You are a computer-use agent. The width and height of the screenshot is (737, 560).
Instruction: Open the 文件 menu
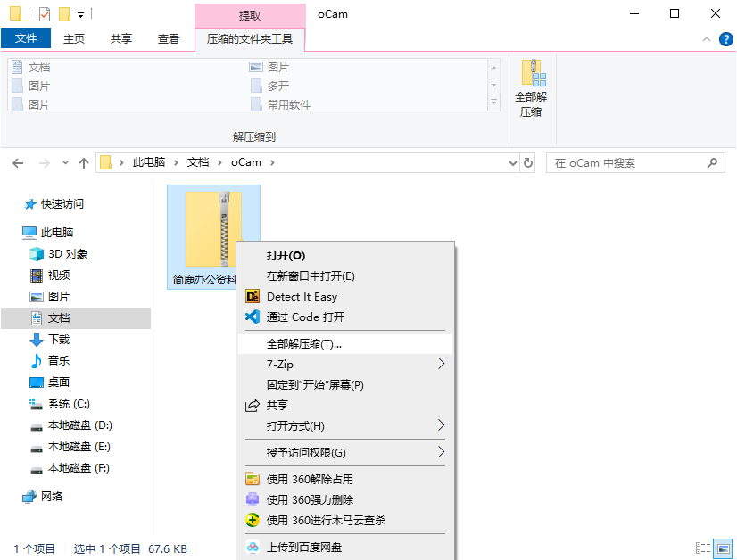(26, 38)
